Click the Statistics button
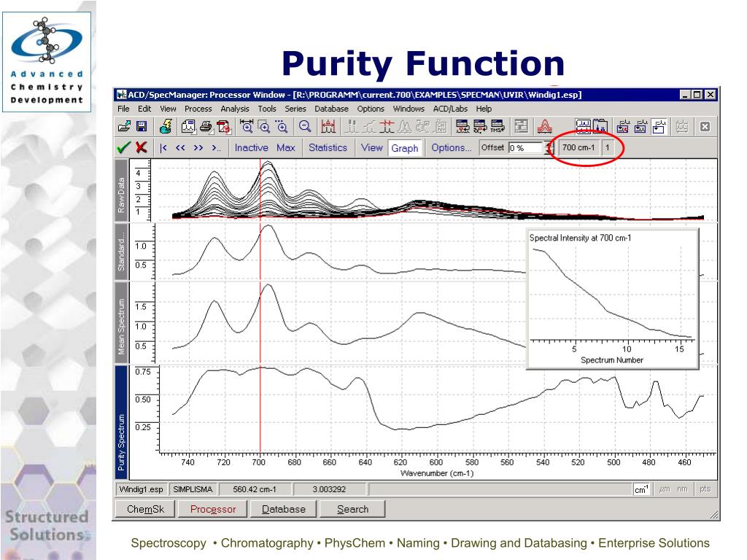The height and width of the screenshot is (560, 747). 328,148
